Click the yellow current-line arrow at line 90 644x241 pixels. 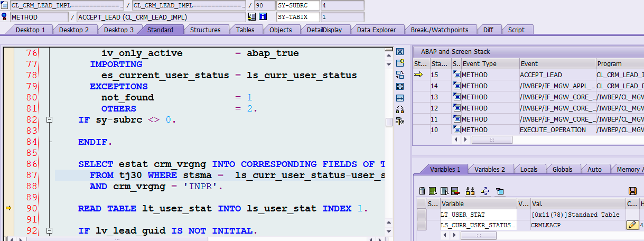(8, 208)
